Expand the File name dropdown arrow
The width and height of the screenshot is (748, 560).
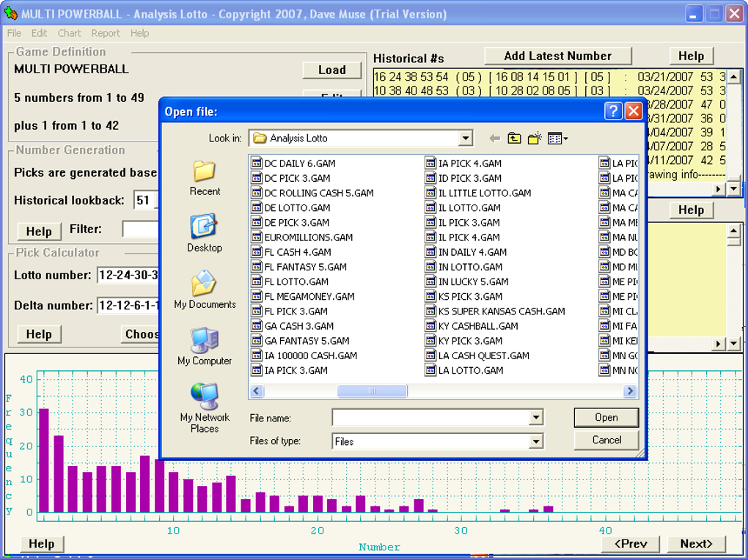tap(536, 418)
